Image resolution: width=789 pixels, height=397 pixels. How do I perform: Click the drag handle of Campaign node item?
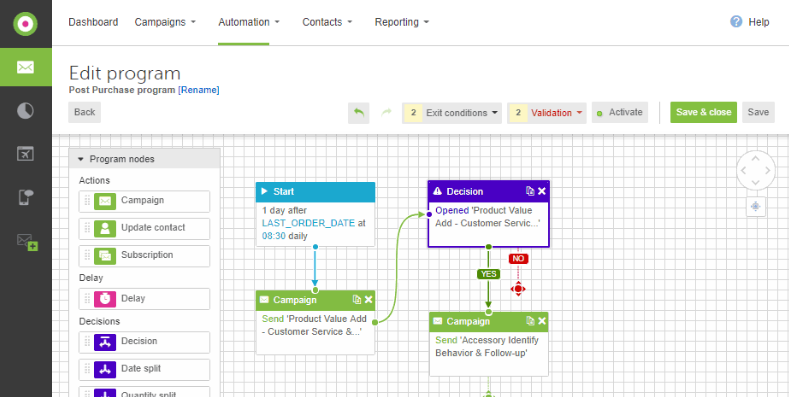[87, 201]
